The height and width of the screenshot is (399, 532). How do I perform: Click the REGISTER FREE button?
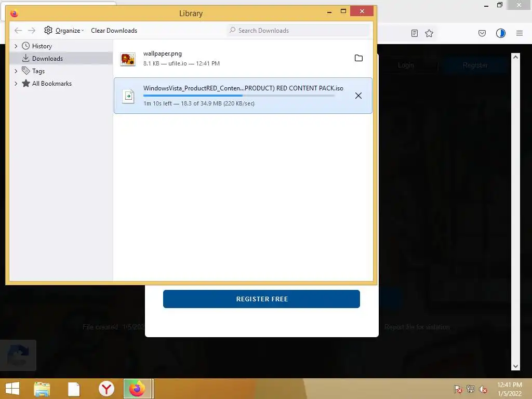click(261, 299)
